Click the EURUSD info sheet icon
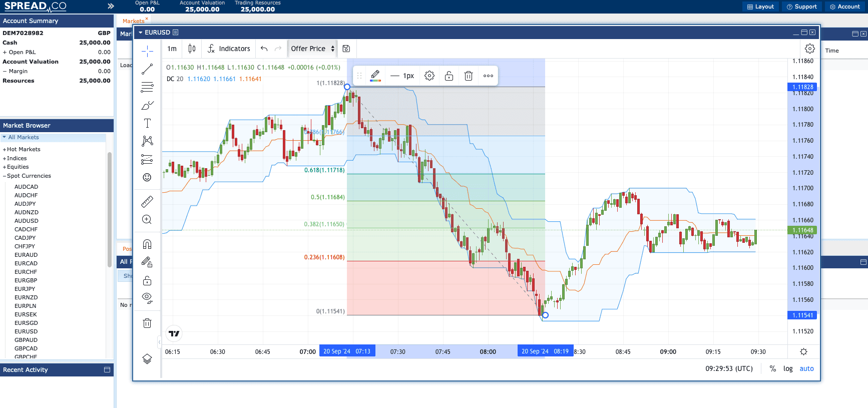The image size is (868, 408). pyautogui.click(x=176, y=33)
